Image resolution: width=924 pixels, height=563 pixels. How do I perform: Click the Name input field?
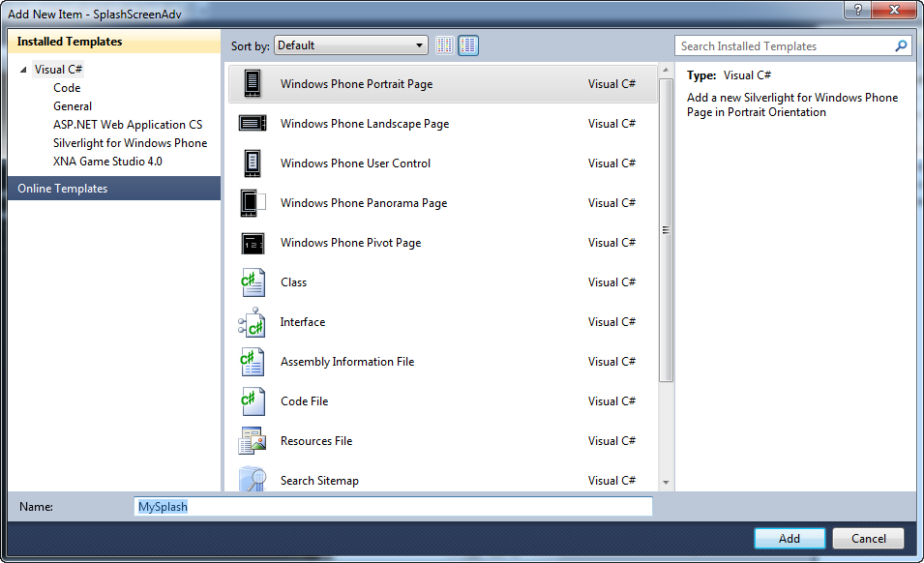pos(393,507)
